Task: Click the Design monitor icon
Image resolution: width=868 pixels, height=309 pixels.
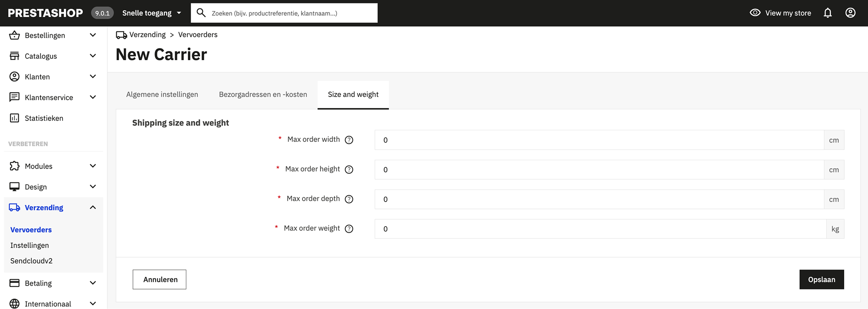Action: tap(15, 187)
